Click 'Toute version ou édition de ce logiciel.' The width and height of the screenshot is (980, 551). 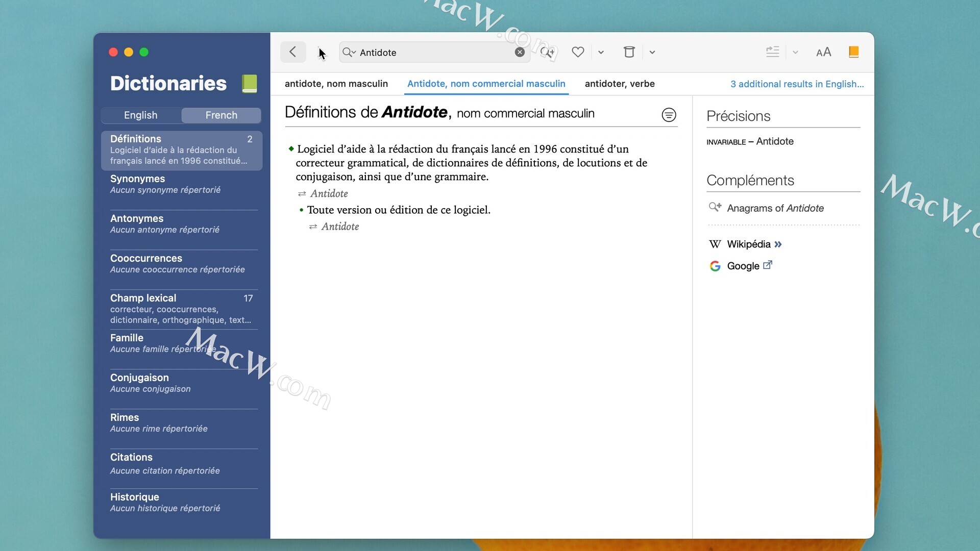399,210
